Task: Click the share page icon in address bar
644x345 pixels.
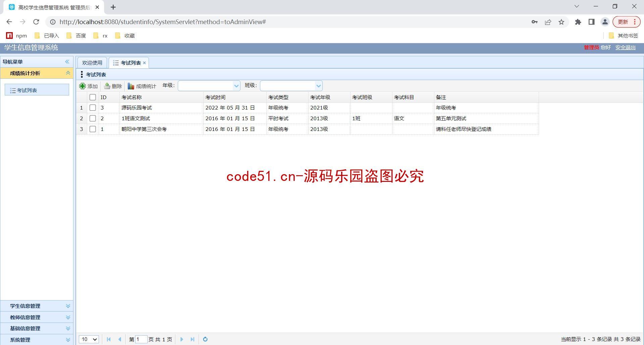Action: [548, 22]
